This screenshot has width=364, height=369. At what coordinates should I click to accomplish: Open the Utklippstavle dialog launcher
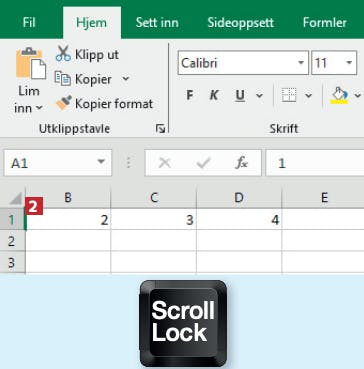(161, 129)
